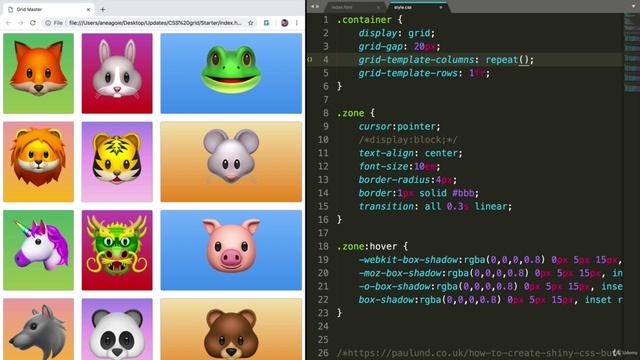The width and height of the screenshot is (640, 360).
Task: Click the display: grid line
Action: click(x=397, y=33)
